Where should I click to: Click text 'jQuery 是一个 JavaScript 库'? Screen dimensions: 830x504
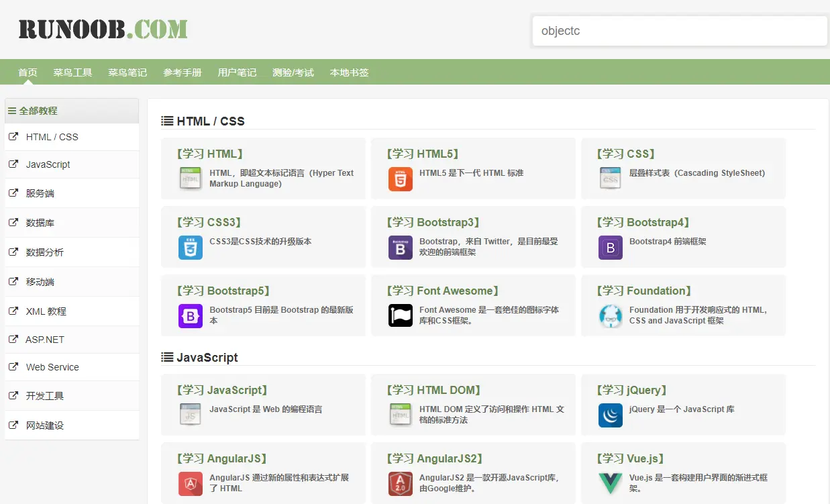(682, 409)
